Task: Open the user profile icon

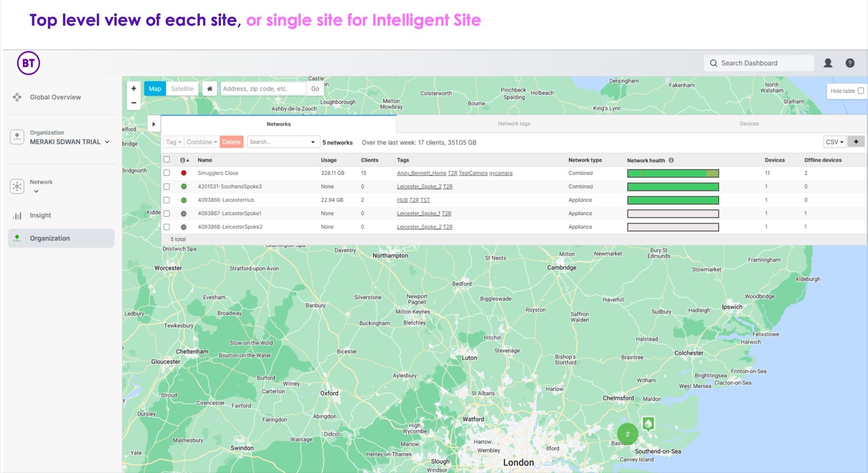Action: [x=828, y=62]
